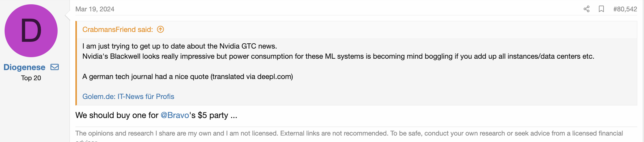Click the '$5 party ...' text in reply

tap(217, 115)
